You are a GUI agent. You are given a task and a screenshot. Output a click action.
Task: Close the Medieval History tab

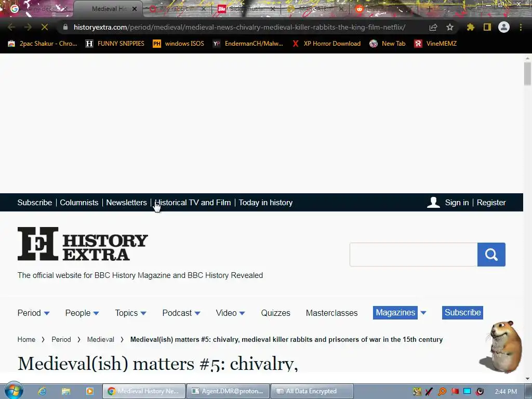(135, 9)
